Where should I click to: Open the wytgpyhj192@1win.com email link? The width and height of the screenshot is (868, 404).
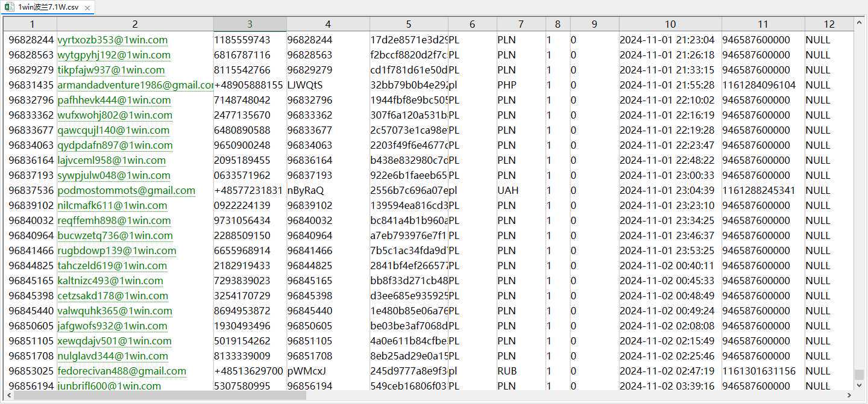click(114, 55)
